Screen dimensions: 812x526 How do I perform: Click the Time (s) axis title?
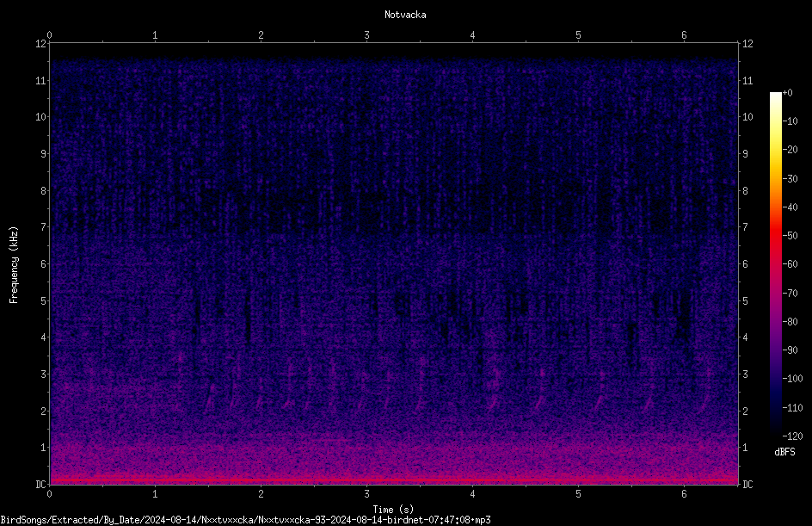[393, 510]
